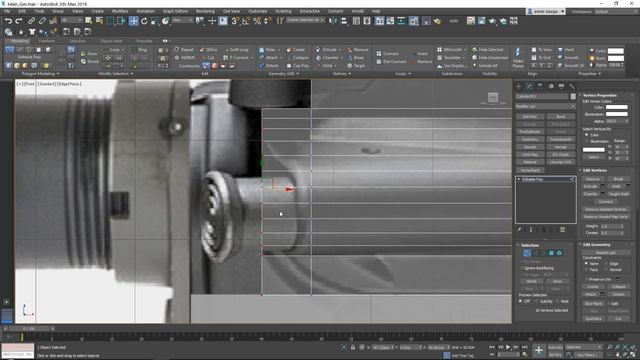Screen dimensions: 640x360
Task: Open the Rendering menu
Action: (x=205, y=11)
